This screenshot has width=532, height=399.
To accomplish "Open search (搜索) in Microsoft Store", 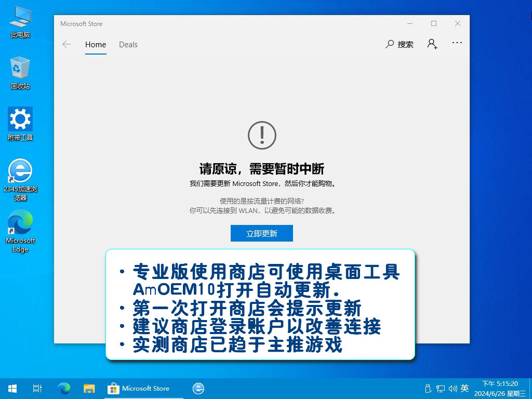I will [400, 44].
